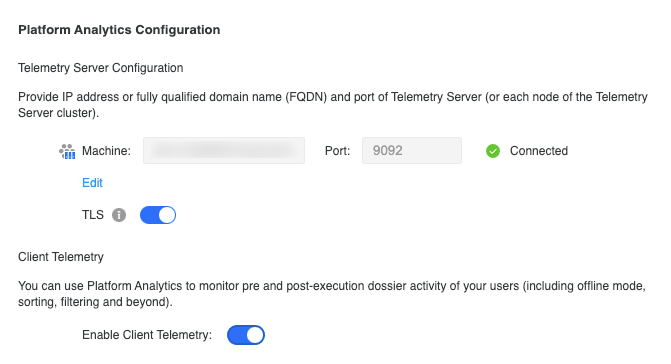
Task: Click the FQDN abbreviation in description
Action: [306, 97]
